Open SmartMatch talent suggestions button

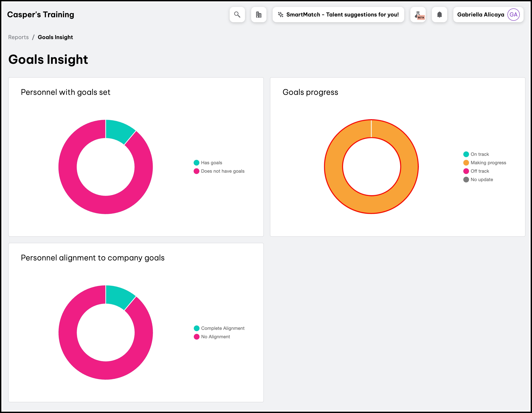coord(342,15)
